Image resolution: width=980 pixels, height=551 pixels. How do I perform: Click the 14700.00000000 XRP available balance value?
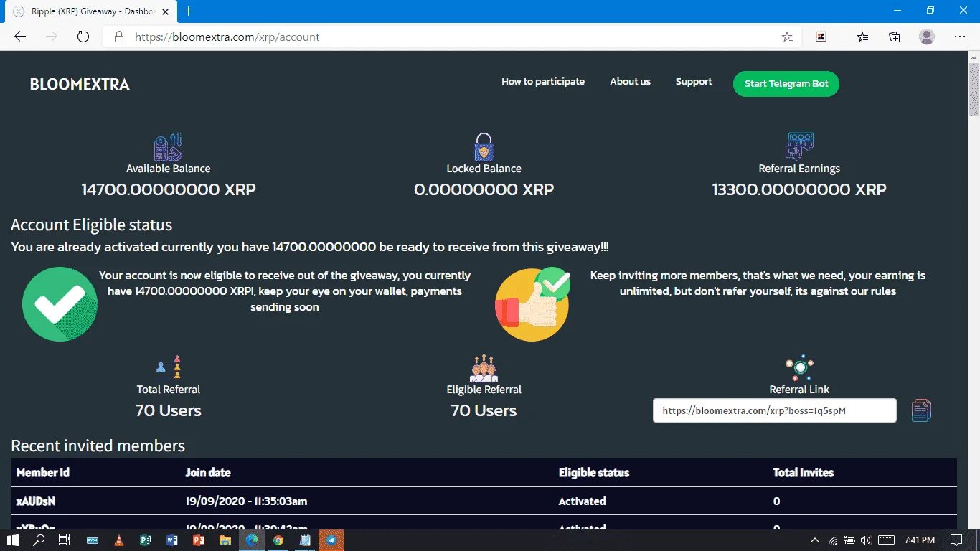169,190
